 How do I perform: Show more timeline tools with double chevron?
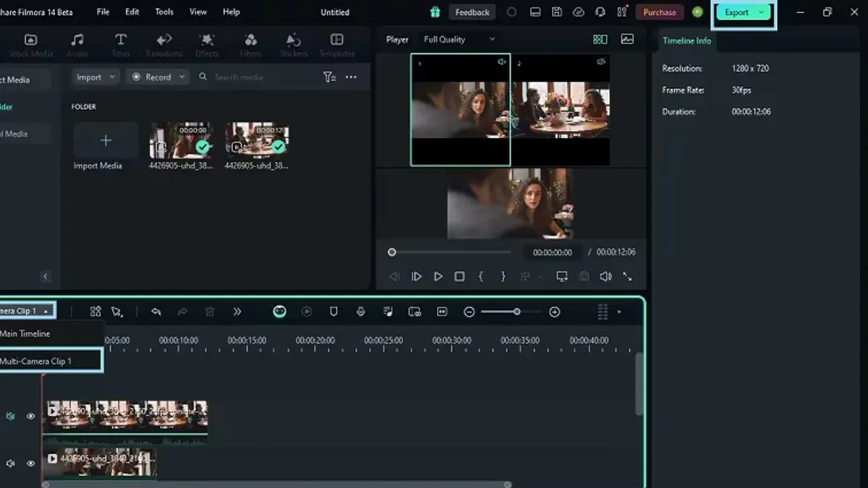237,312
